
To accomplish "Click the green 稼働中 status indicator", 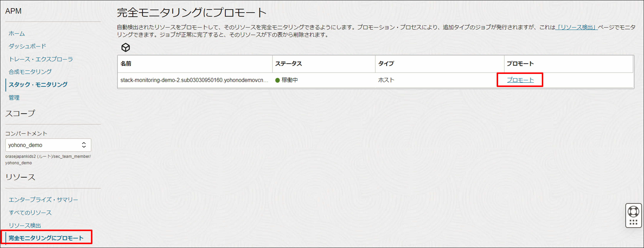I will pyautogui.click(x=277, y=80).
